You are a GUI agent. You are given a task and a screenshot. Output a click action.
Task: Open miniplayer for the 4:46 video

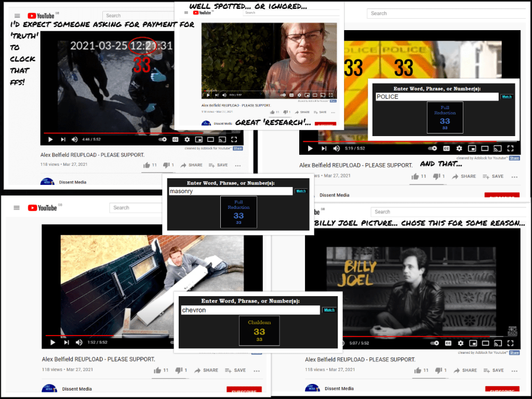pyautogui.click(x=198, y=139)
